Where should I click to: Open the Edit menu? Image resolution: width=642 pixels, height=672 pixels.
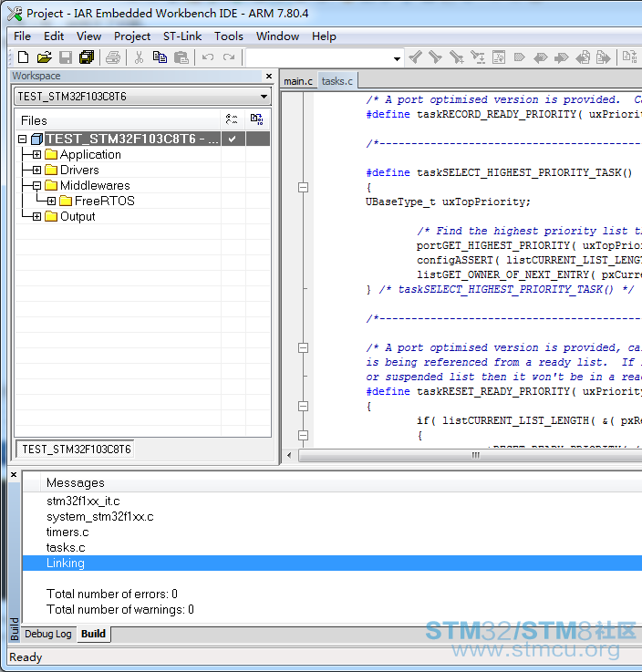pos(54,36)
